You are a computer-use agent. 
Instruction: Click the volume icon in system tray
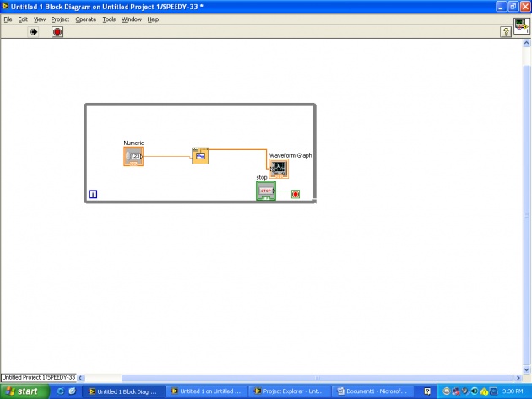(475, 391)
